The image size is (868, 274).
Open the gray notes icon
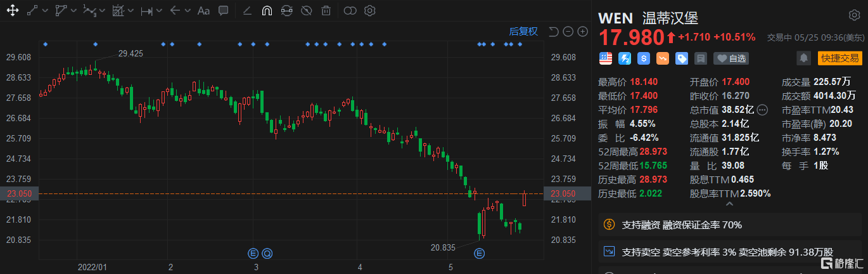pos(701,58)
